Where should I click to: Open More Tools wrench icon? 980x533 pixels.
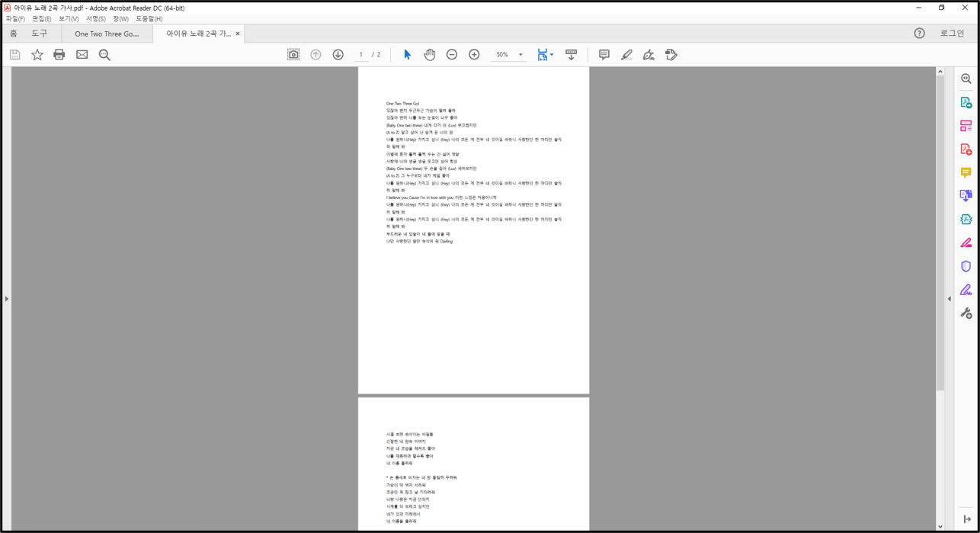[x=966, y=313]
